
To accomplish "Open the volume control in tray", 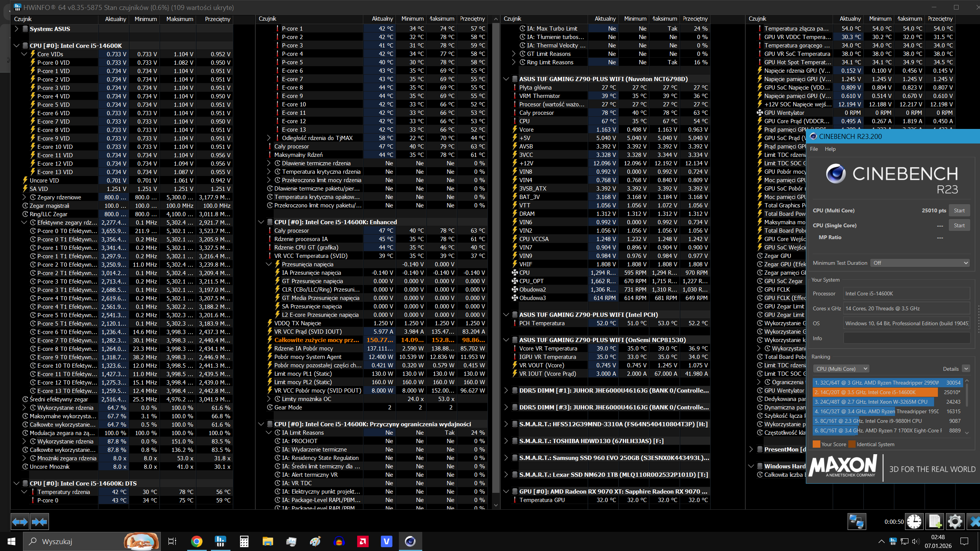I will (x=915, y=541).
